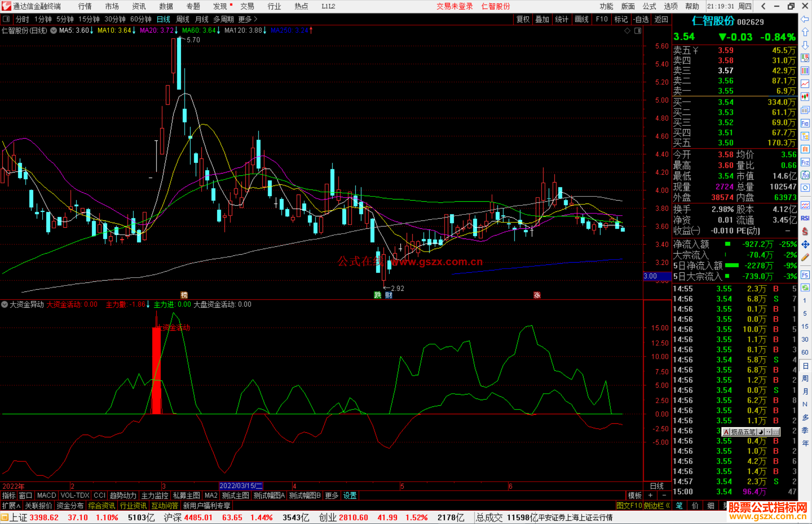Click the 2022/03/15 date marker on timeline
The image size is (812, 524).
point(241,486)
